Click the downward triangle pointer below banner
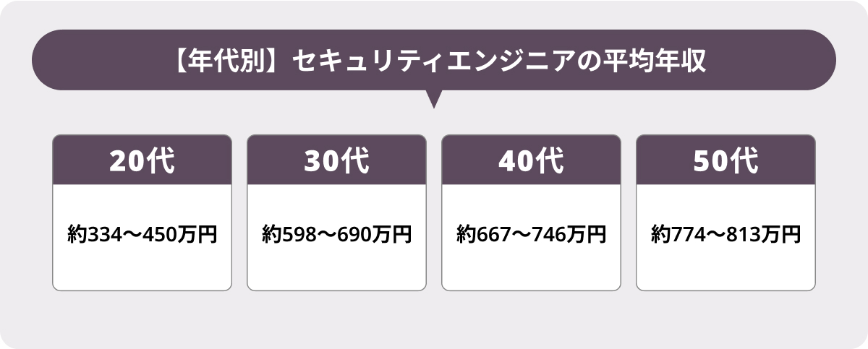 pos(434,99)
